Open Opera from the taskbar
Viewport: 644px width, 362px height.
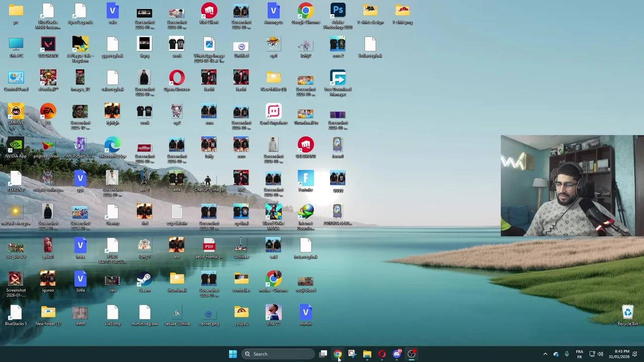[x=382, y=354]
